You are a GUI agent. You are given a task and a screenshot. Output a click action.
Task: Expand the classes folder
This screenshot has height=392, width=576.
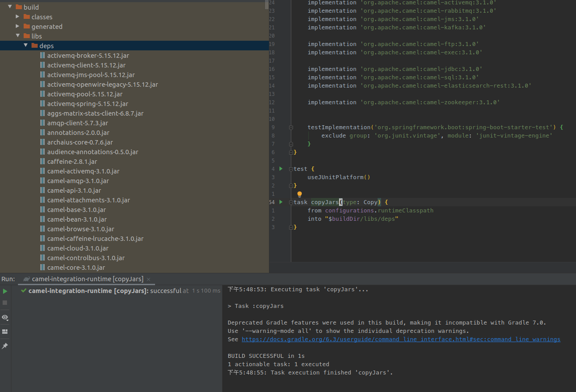point(17,17)
